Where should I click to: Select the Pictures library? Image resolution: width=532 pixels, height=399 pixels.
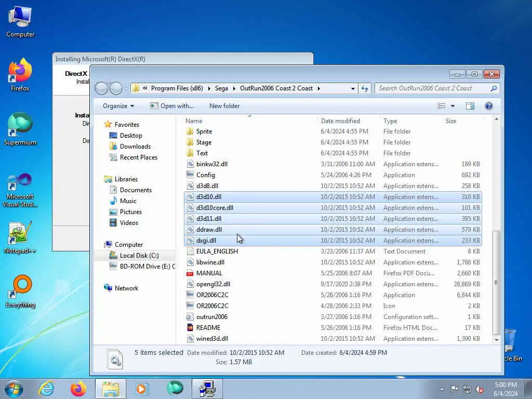[130, 212]
